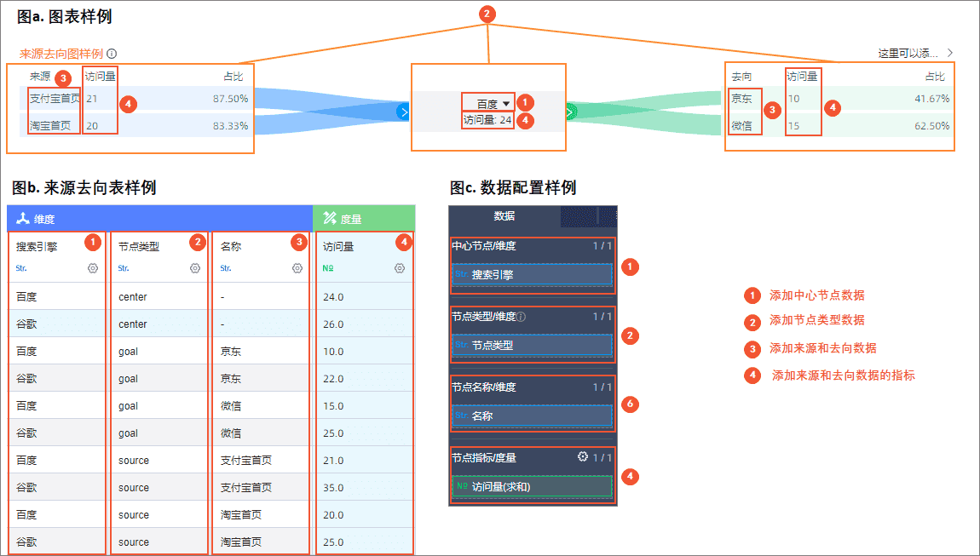Click the 占比 header in the source panel
The width and height of the screenshot is (980, 556).
tap(233, 77)
